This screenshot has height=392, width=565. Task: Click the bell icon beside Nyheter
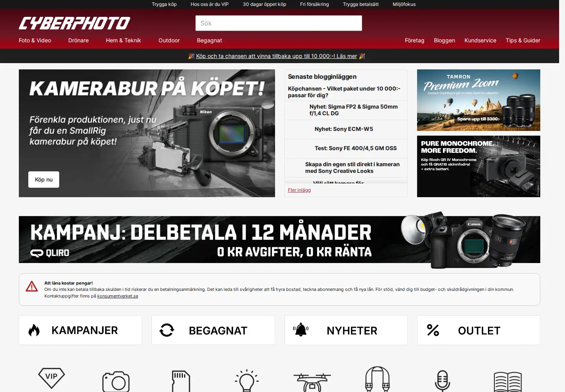coord(301,330)
